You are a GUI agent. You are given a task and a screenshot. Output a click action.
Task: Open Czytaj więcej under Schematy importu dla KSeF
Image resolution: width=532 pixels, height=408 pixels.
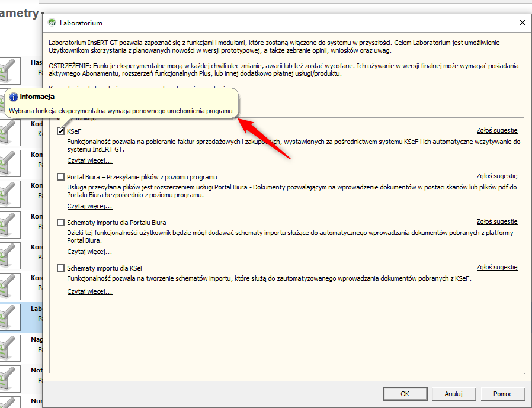coord(89,292)
